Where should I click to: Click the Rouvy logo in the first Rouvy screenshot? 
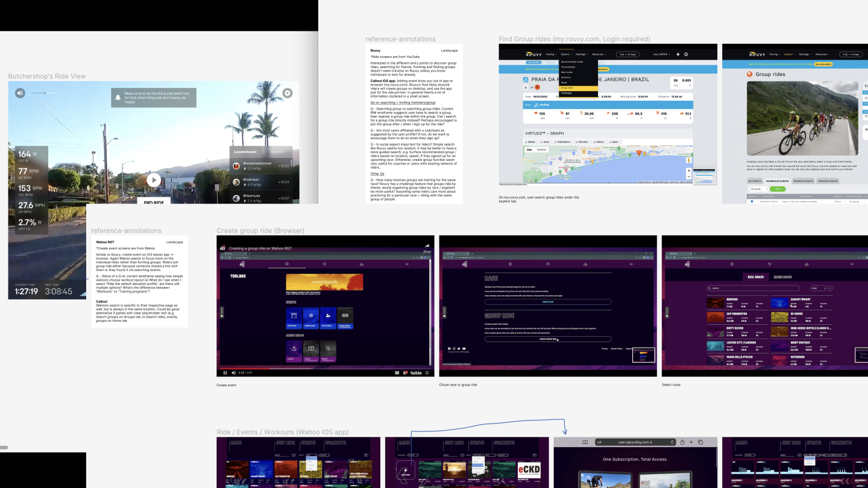click(533, 54)
